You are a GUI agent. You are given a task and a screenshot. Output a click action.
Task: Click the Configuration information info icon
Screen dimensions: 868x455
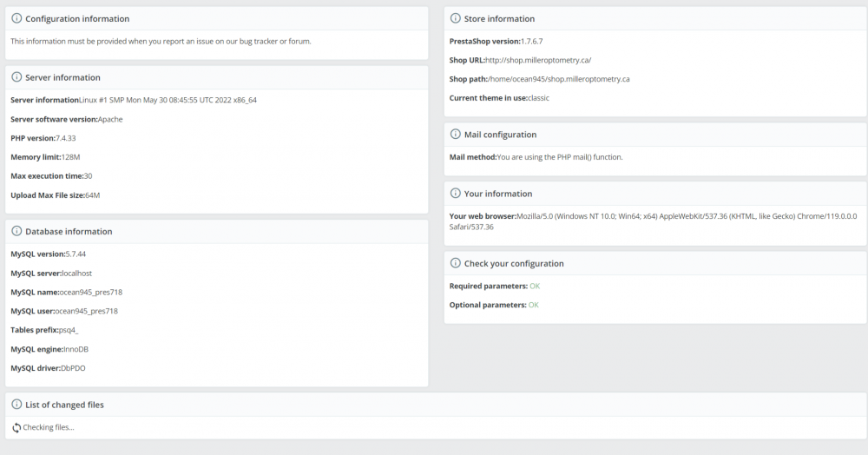[x=17, y=18]
